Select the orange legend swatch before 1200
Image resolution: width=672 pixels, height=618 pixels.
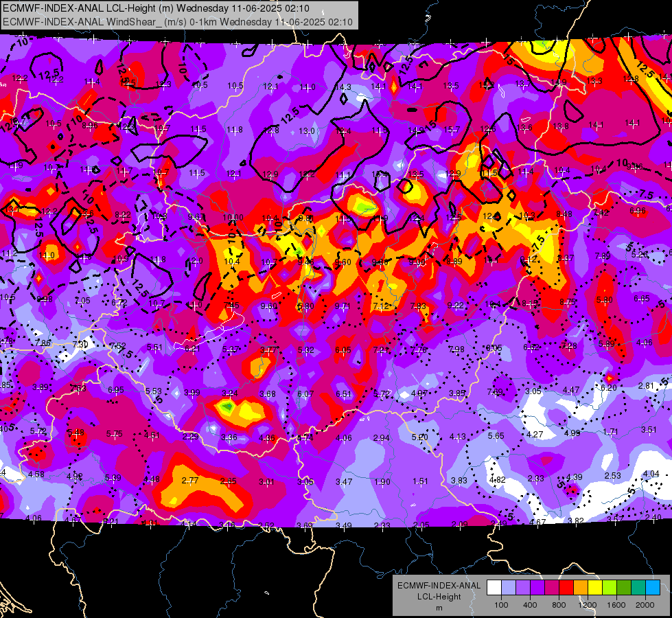(x=581, y=588)
